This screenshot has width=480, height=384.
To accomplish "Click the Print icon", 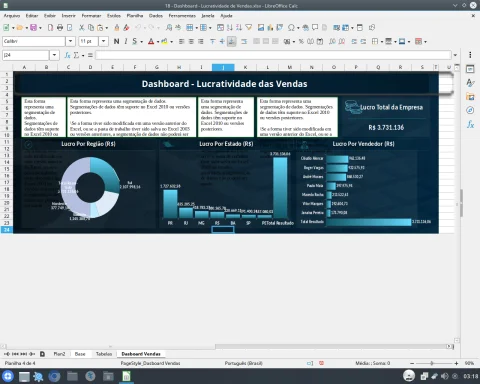I will (60, 28).
